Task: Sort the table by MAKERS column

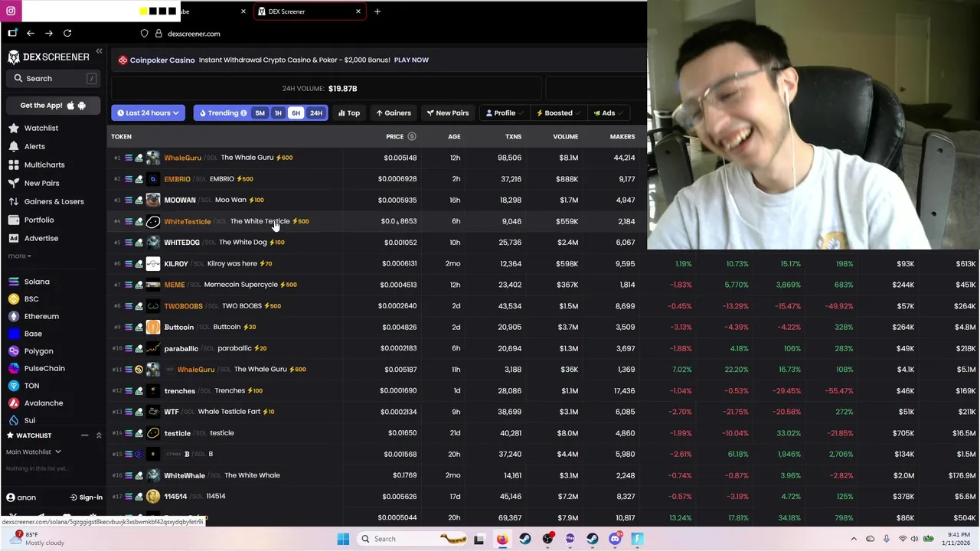Action: click(622, 136)
